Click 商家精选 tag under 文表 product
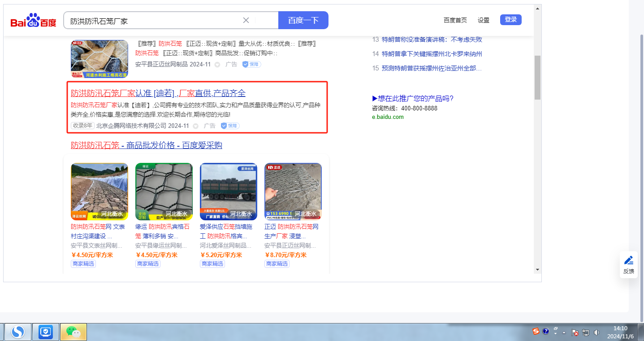Image resolution: width=644 pixels, height=341 pixels. click(83, 264)
